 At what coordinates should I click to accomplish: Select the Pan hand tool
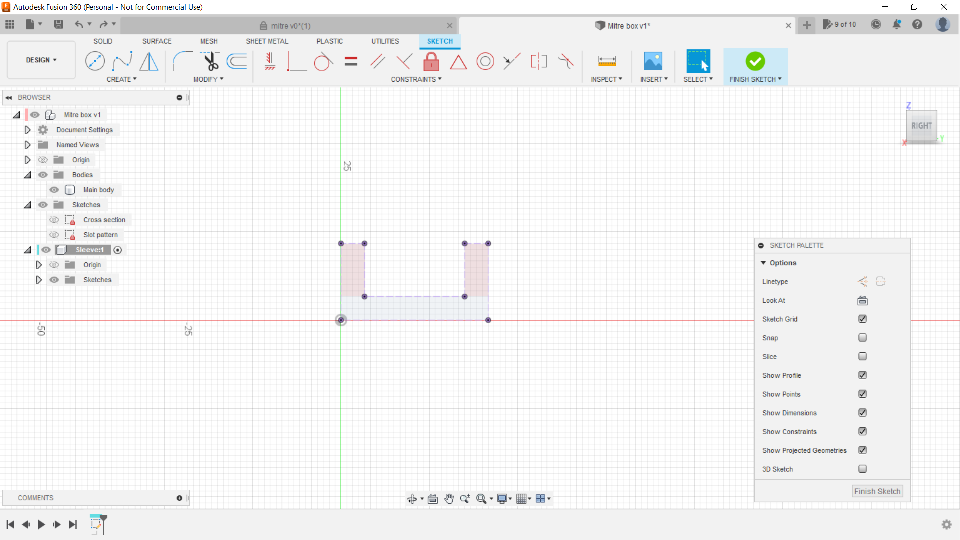click(x=449, y=498)
